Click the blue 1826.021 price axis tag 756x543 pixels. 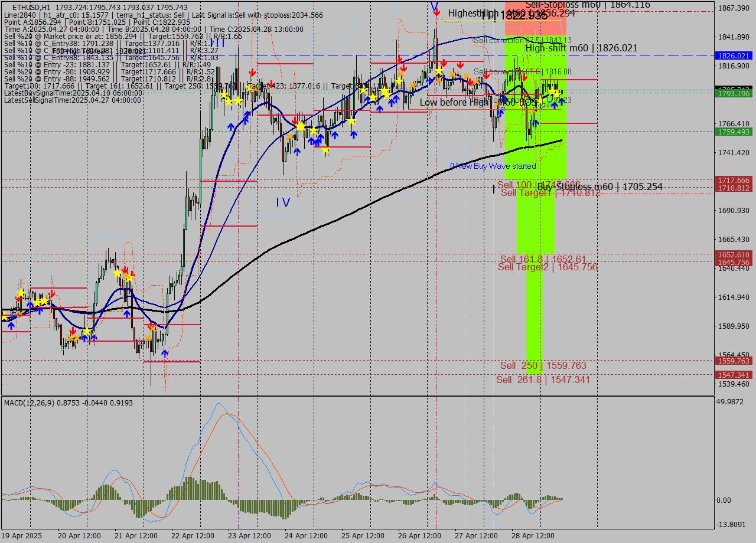point(733,55)
